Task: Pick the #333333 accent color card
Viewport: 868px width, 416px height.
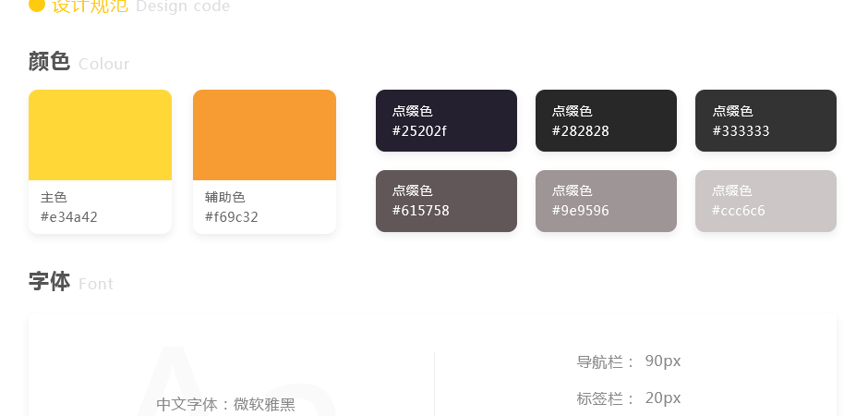Action: coord(766,121)
